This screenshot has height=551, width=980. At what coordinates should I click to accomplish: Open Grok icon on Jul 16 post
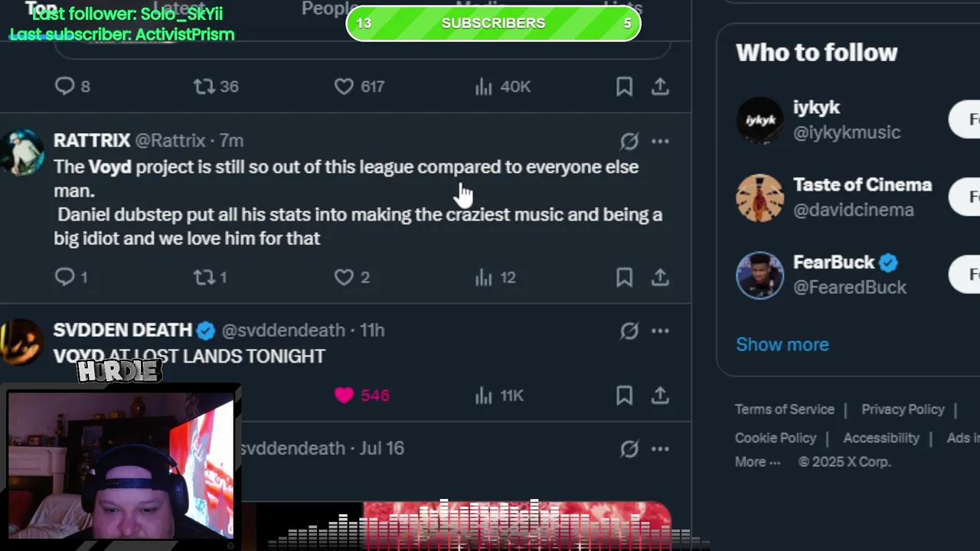tap(629, 448)
